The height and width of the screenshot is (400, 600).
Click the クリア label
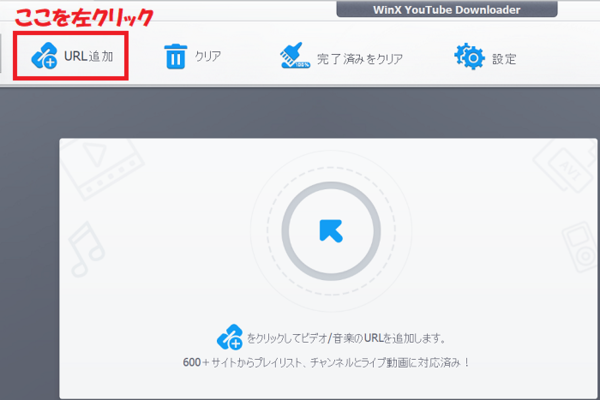(x=208, y=56)
